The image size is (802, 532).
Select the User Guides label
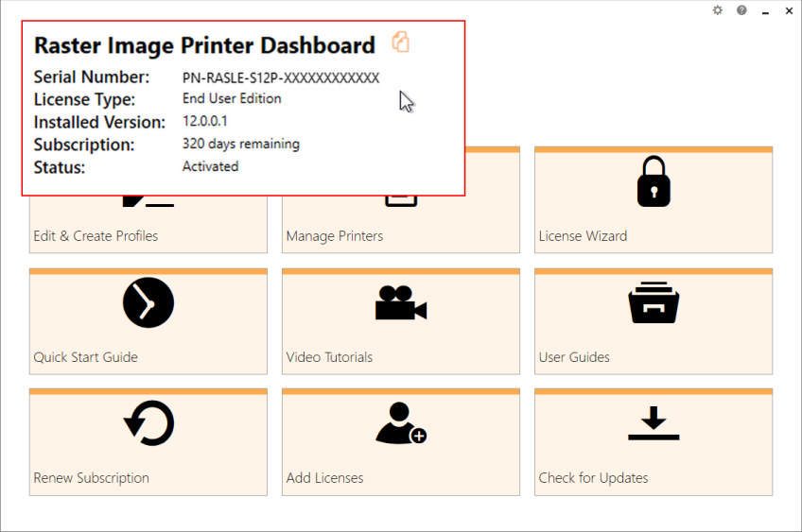pyautogui.click(x=574, y=357)
